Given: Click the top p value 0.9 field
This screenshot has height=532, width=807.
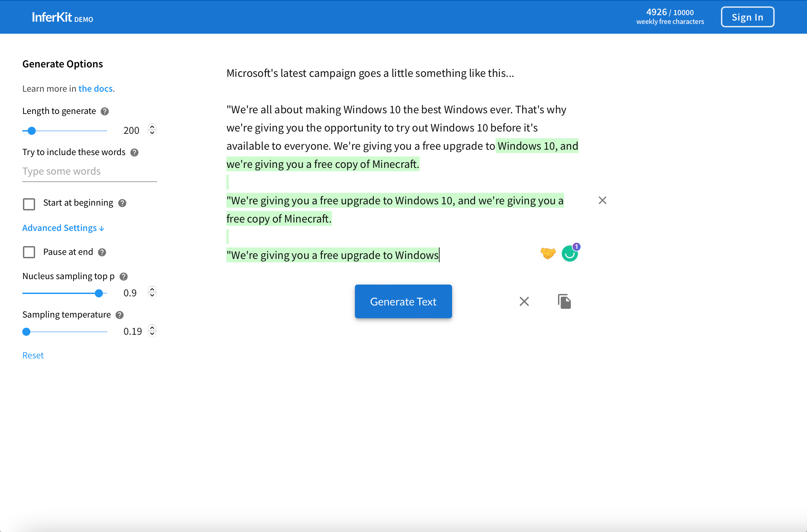Looking at the screenshot, I should tap(130, 293).
